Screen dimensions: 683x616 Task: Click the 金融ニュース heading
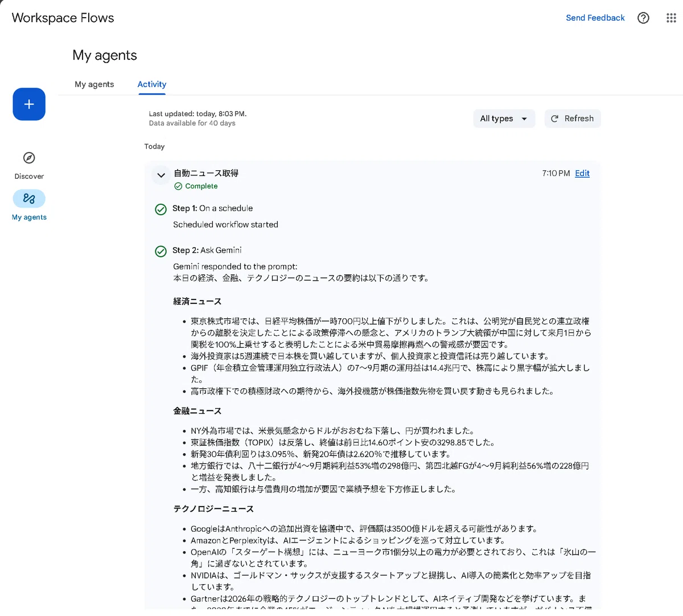click(198, 410)
